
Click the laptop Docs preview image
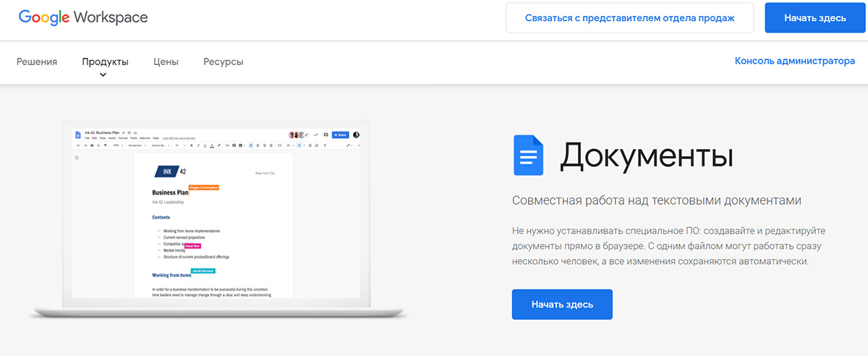[217, 219]
